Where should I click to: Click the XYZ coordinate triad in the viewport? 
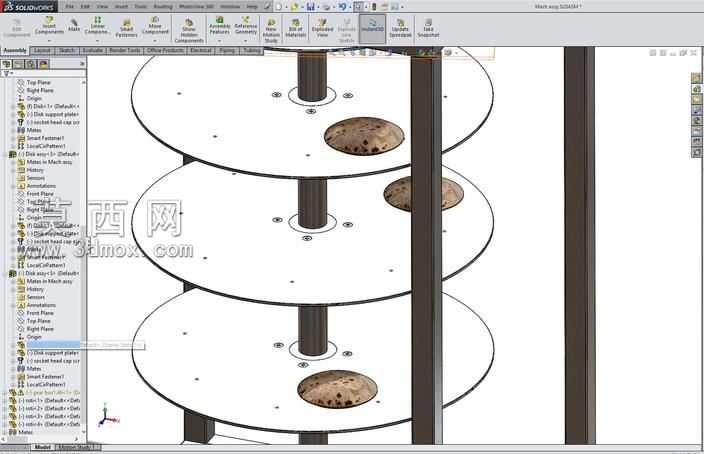coord(107,415)
